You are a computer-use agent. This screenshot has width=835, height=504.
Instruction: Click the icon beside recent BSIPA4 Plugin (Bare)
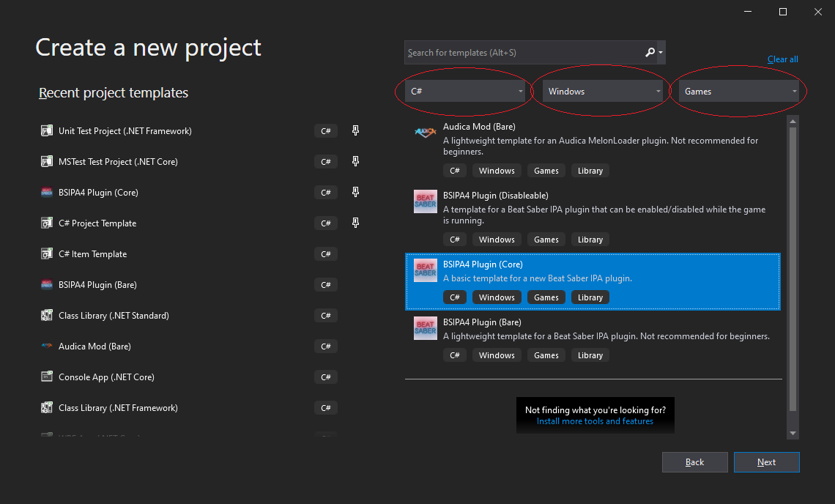pyautogui.click(x=47, y=284)
